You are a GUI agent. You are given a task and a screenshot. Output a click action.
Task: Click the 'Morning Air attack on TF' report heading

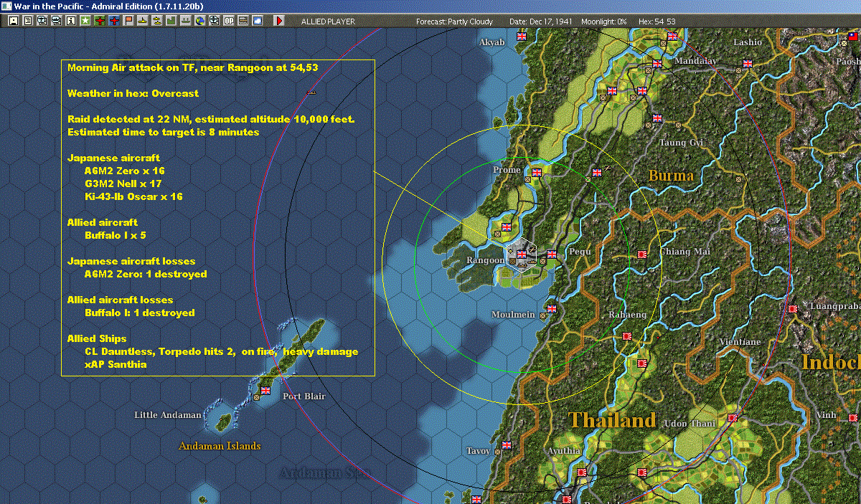pyautogui.click(x=193, y=67)
